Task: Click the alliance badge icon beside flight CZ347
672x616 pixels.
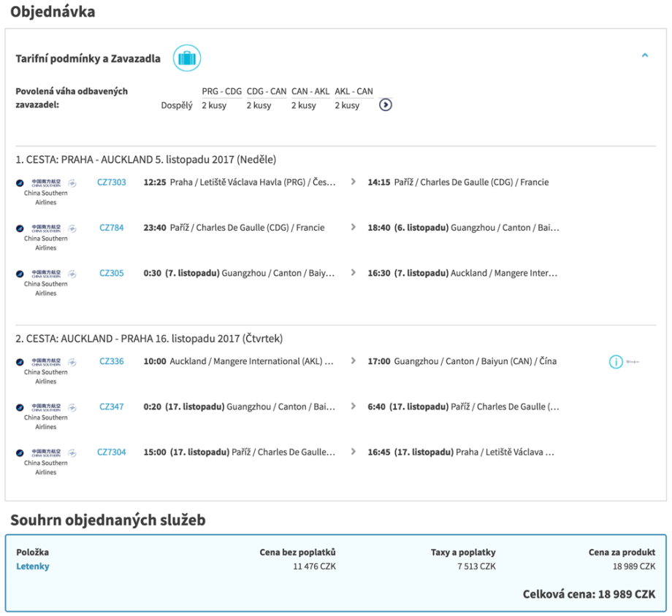Action: pyautogui.click(x=72, y=407)
